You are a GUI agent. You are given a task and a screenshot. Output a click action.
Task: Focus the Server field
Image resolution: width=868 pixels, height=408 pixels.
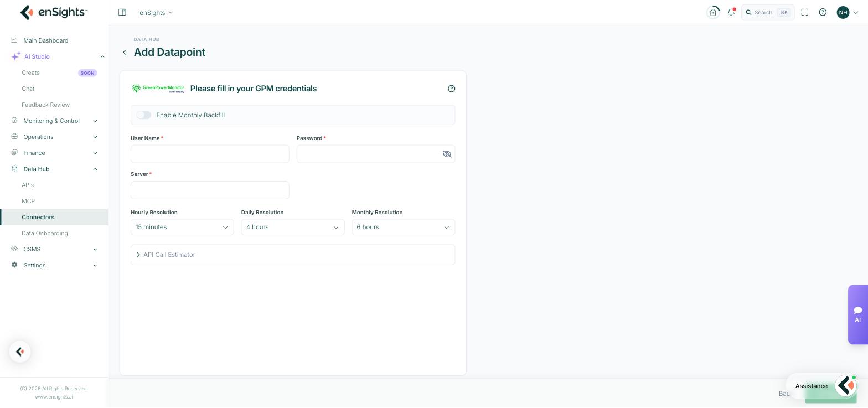[210, 190]
